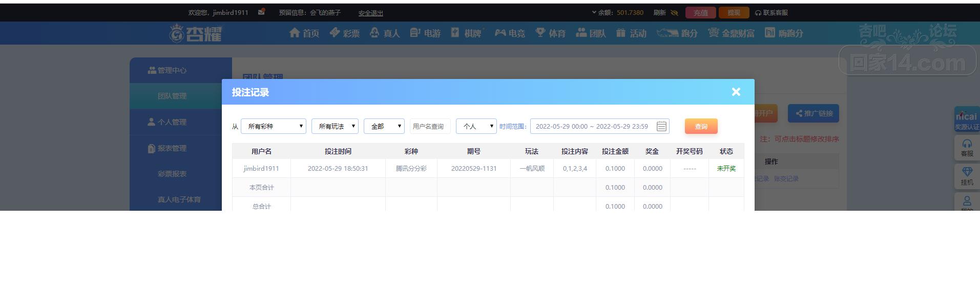980x281 pixels.
Task: Select the jimbird1911 cell in the bet table
Action: coord(261,168)
